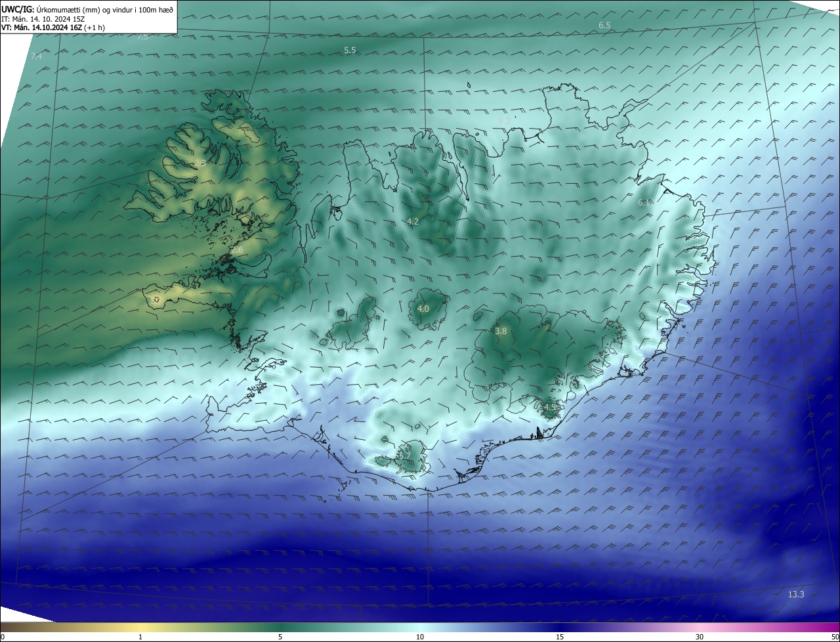Screen dimensions: 840x642
Task: Click the valid time line "VT: Mán. 14.10.2024 16Z (+1 h)"
Action: click(53, 28)
